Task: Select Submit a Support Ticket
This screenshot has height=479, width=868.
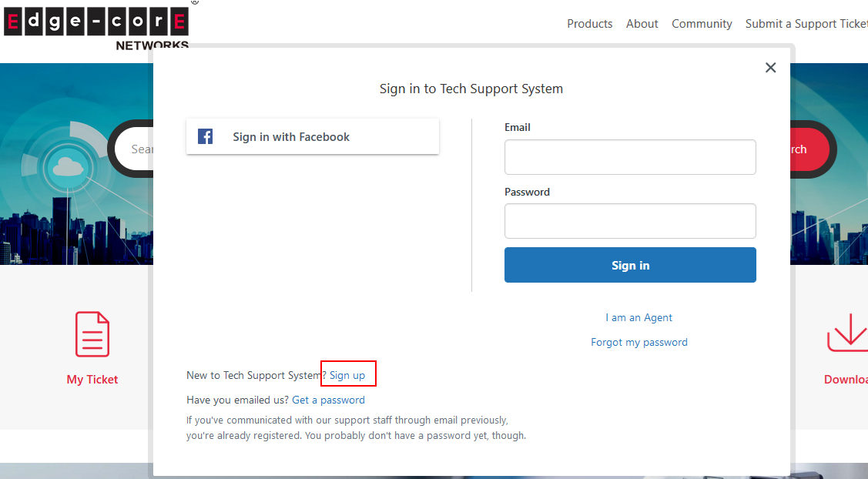Action: click(x=806, y=23)
